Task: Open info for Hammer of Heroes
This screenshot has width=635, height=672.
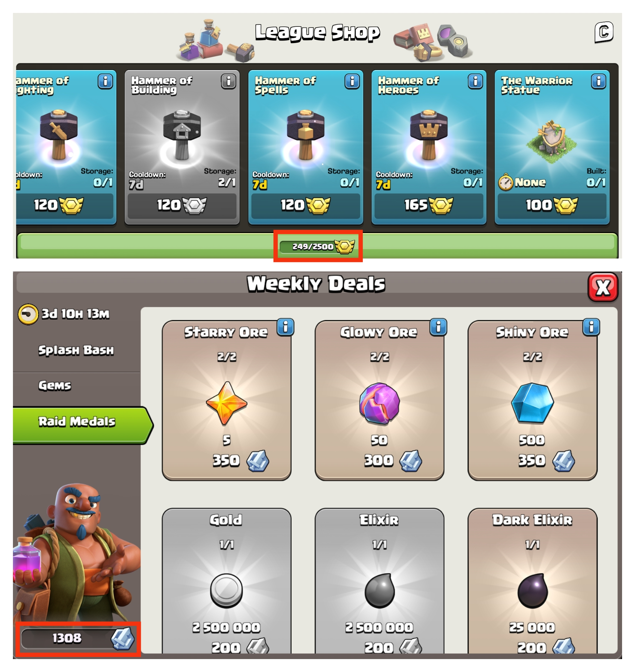Action: click(x=475, y=81)
